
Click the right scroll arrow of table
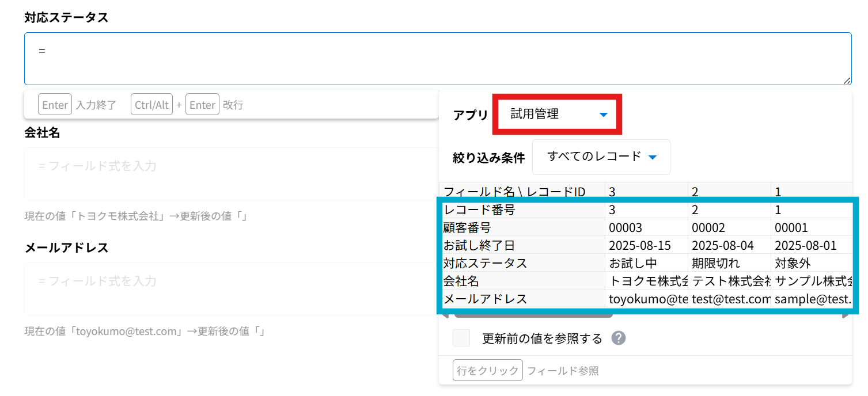pos(847,315)
